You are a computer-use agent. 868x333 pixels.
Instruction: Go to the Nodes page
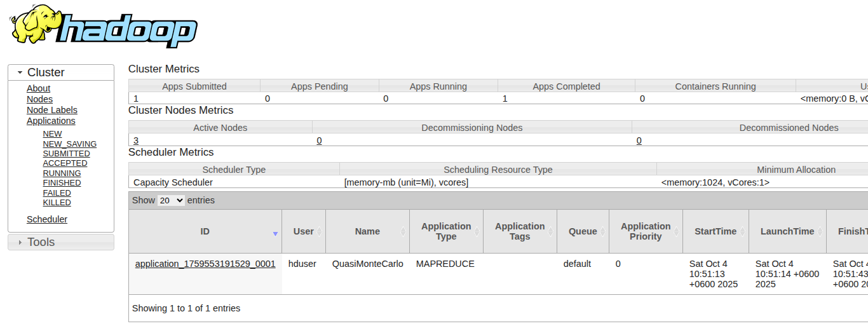coord(39,99)
